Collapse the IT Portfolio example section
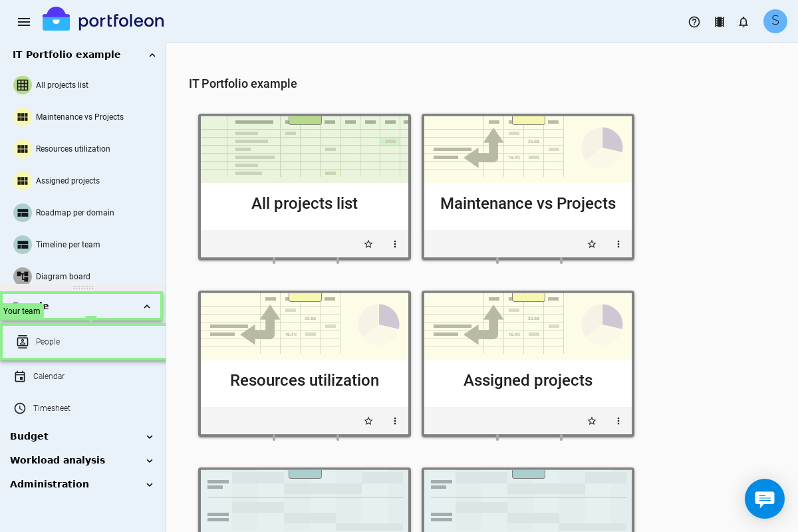The width and height of the screenshot is (798, 532). (152, 55)
